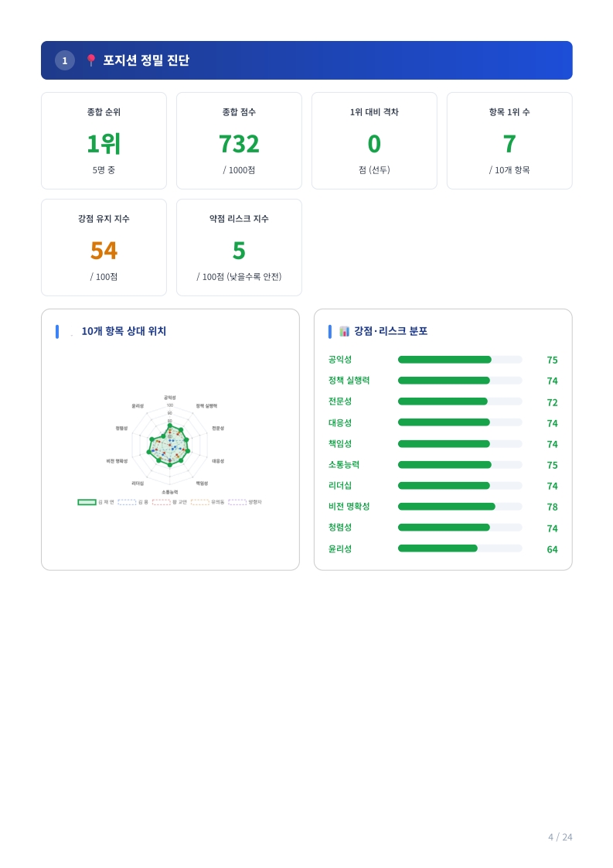
Task: Select the 강점 유지 지수 card showing 54
Action: point(104,248)
